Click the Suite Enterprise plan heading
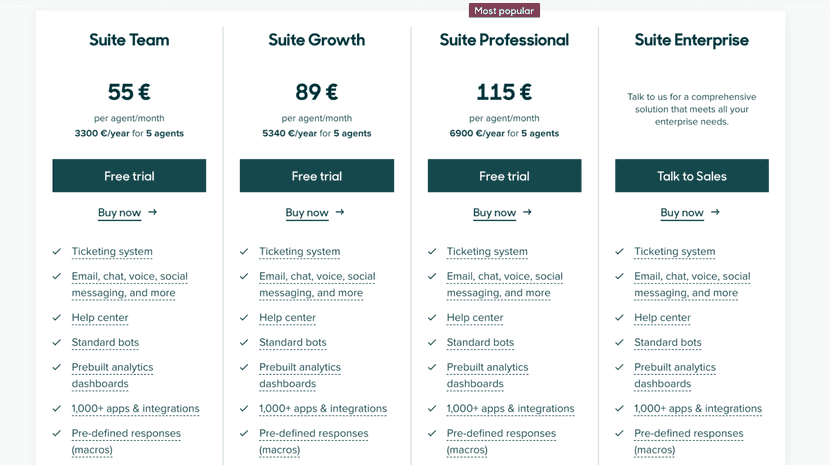 pyautogui.click(x=691, y=41)
